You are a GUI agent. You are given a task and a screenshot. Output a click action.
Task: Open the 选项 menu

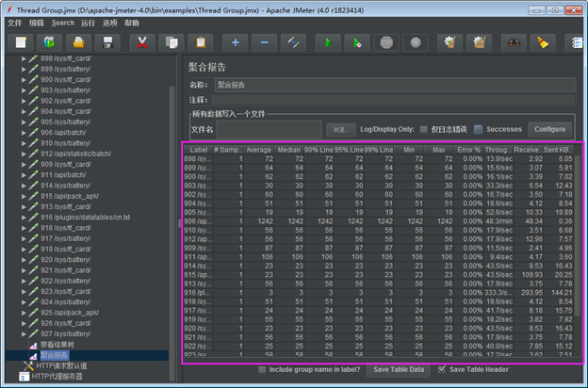point(110,23)
